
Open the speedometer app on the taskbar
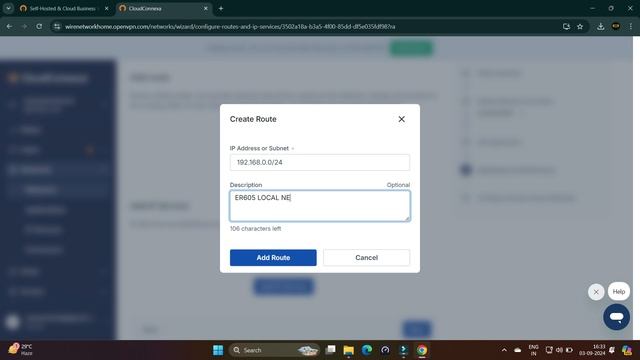385,350
